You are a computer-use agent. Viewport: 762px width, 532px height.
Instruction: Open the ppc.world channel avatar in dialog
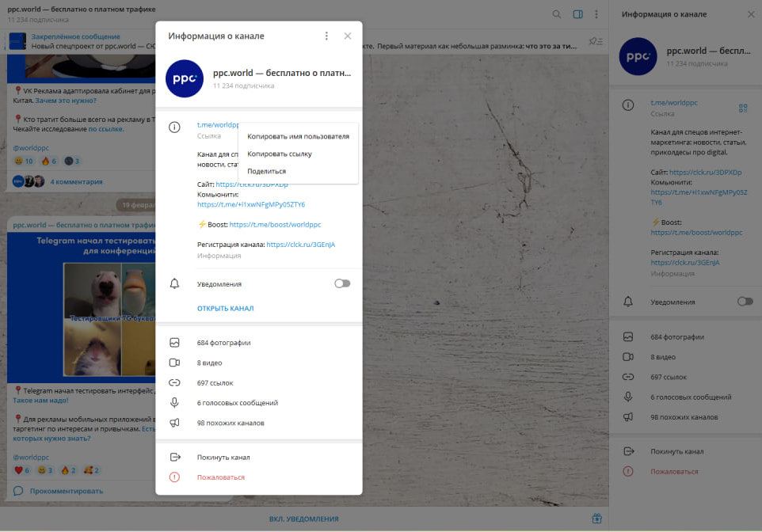pos(185,78)
